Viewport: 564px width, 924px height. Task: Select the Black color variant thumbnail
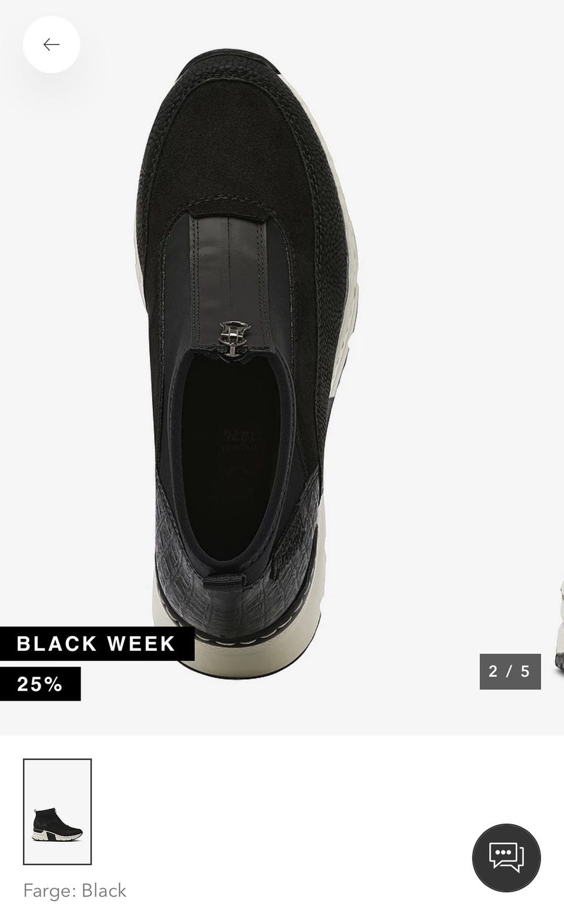[x=58, y=812]
